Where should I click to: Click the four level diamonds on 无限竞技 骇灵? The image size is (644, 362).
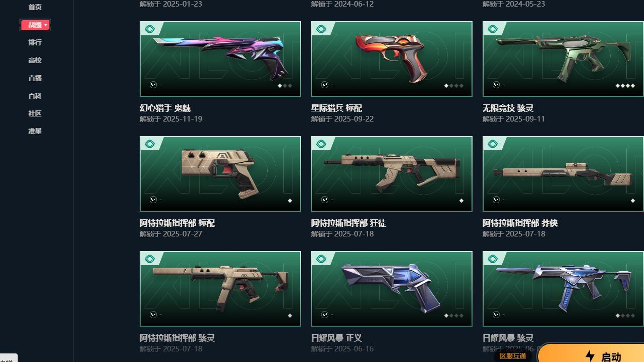pos(625,86)
